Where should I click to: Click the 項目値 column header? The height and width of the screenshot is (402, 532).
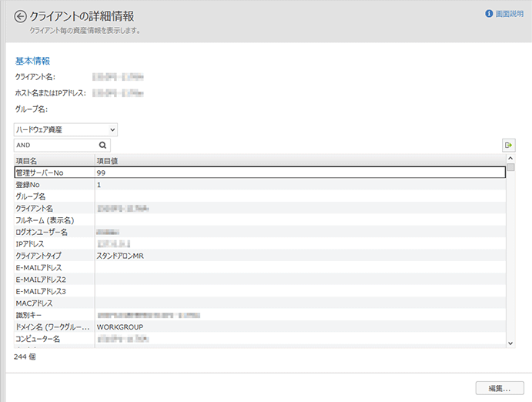tap(300, 161)
